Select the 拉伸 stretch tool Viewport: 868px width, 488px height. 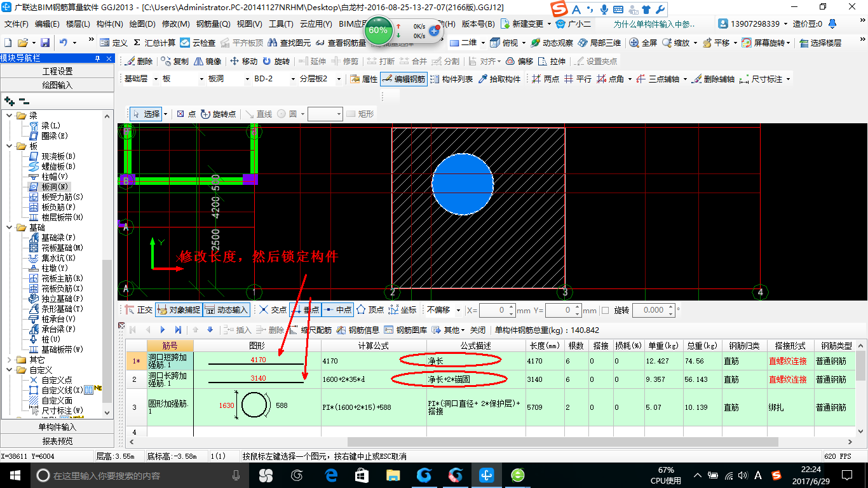552,62
